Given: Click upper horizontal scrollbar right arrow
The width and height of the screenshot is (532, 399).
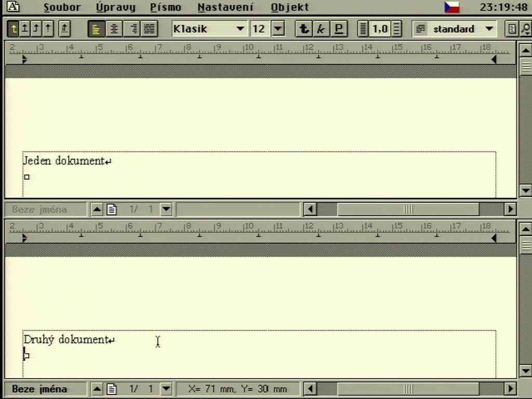Looking at the screenshot, I should [510, 209].
